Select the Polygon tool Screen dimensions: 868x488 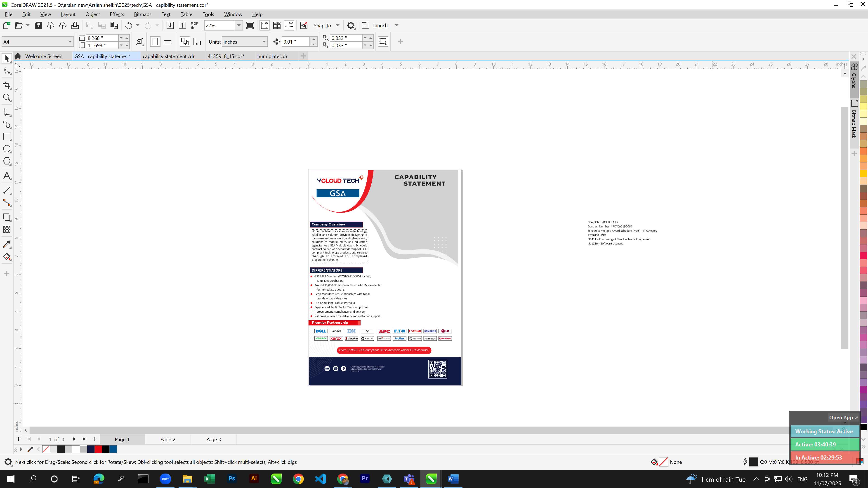[7, 161]
